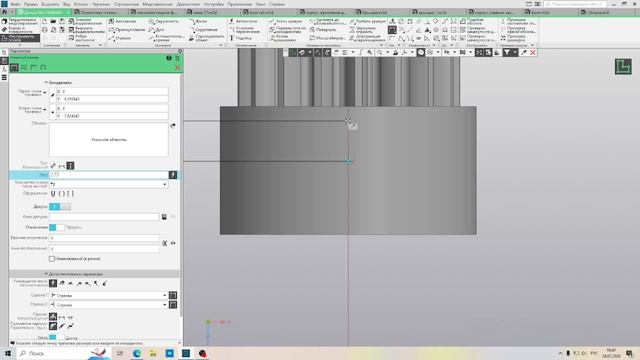Open the Вид menu

(66, 4)
